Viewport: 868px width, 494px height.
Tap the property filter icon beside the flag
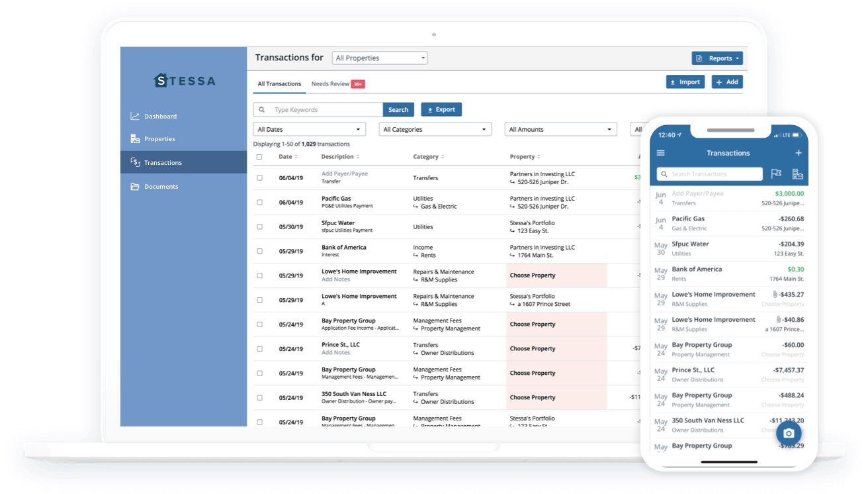(797, 173)
